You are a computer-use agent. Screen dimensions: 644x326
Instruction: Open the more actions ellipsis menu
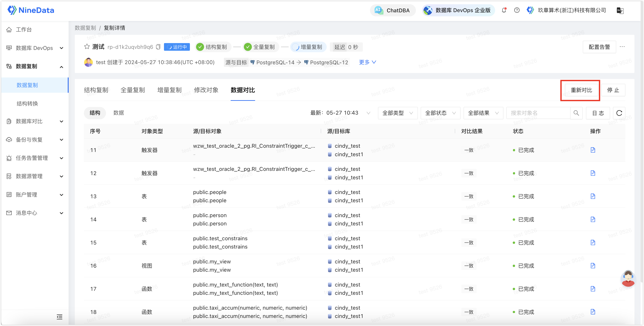click(x=622, y=47)
